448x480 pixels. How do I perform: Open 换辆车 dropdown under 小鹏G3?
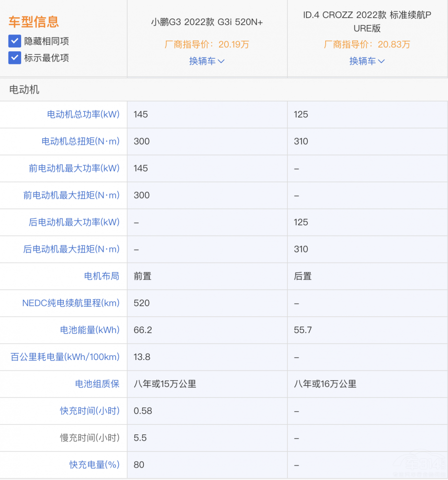[x=207, y=61]
